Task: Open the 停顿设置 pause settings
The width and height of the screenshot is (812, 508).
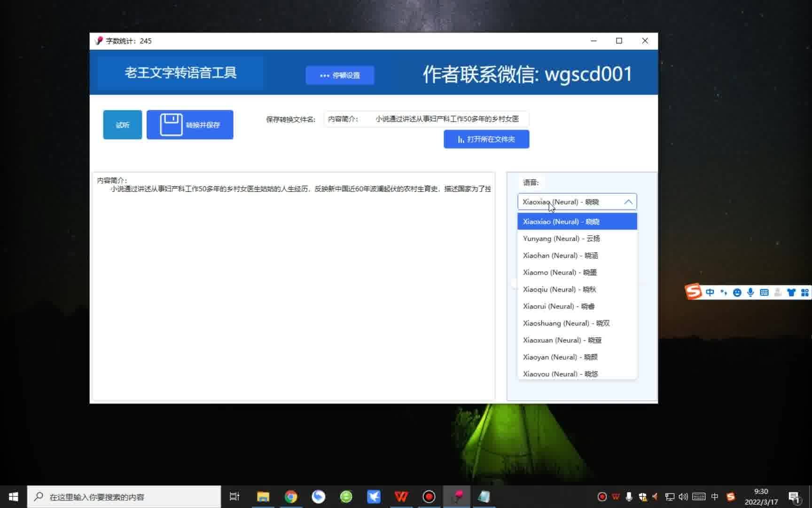Action: click(x=340, y=75)
